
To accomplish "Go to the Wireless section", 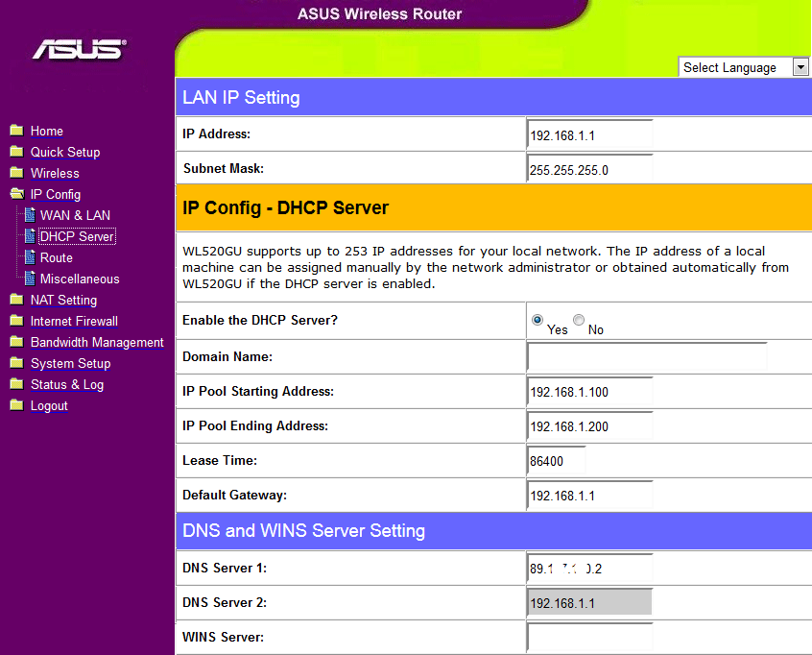I will pyautogui.click(x=55, y=173).
